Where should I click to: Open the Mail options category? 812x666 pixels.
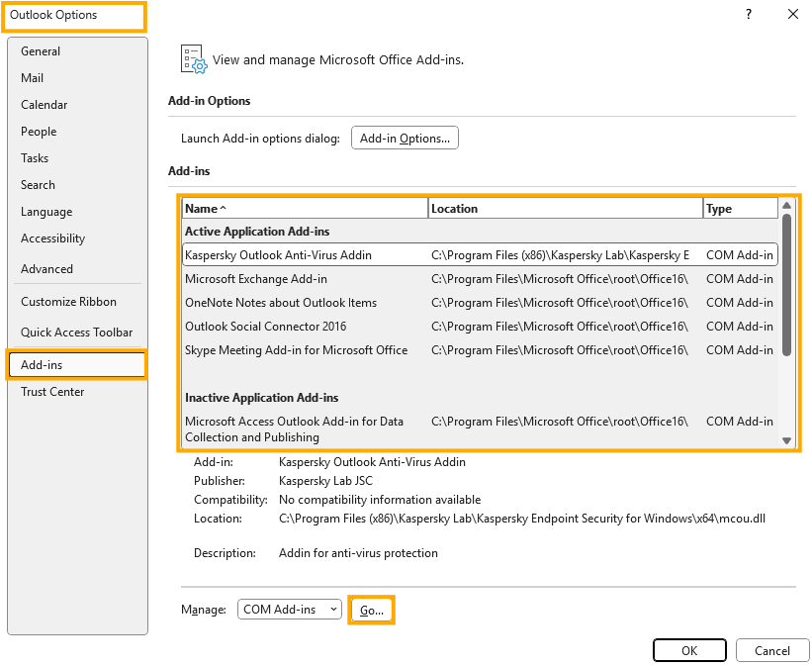32,78
